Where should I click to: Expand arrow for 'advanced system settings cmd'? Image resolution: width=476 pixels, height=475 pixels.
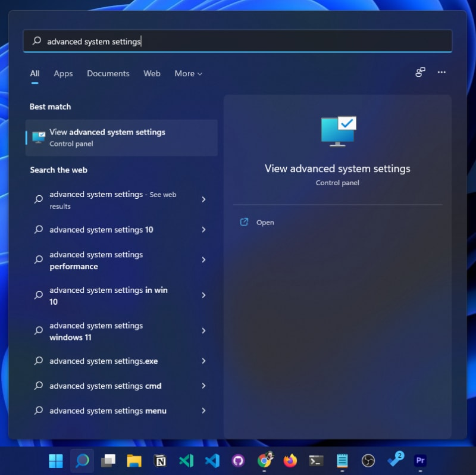203,386
